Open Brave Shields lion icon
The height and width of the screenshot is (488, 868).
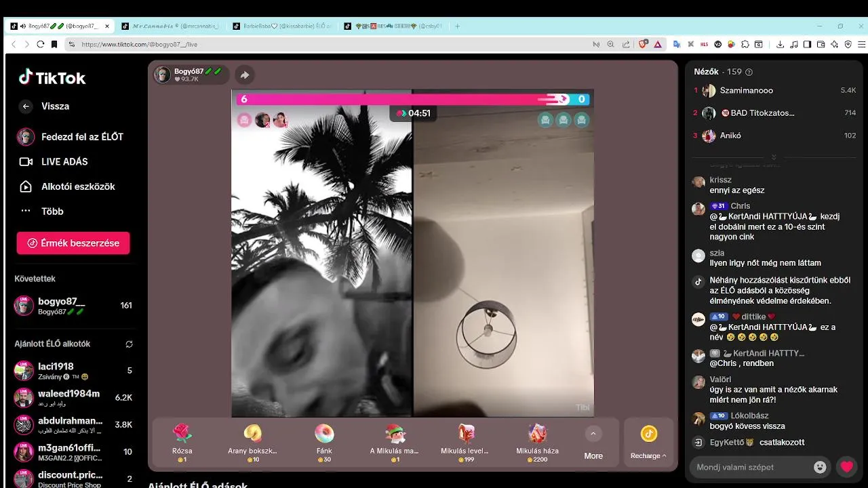tap(643, 44)
